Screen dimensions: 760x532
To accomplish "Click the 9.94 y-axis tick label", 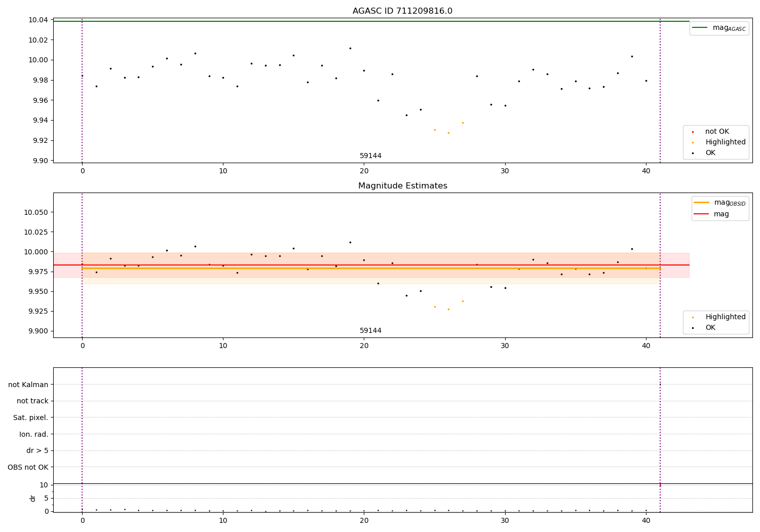I will coord(41,121).
